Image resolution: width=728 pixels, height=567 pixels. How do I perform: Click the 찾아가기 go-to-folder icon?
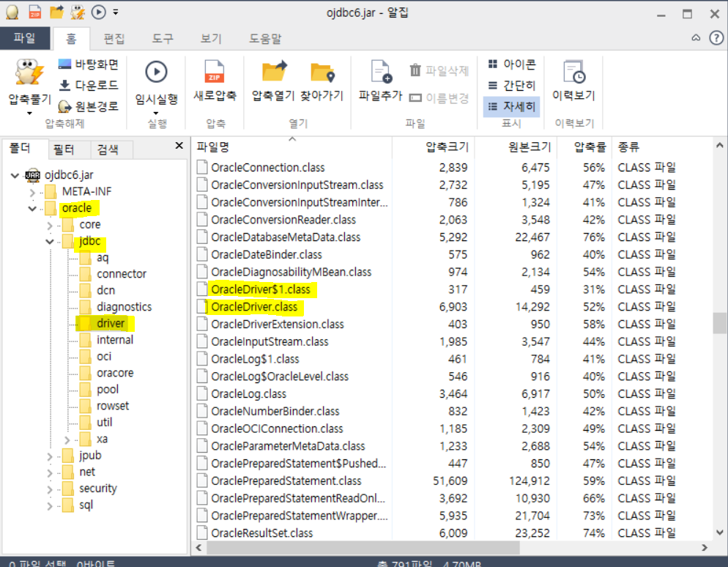(321, 81)
